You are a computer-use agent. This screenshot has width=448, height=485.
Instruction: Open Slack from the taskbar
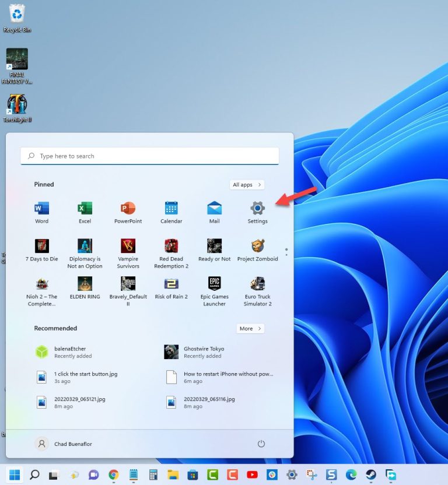point(272,475)
